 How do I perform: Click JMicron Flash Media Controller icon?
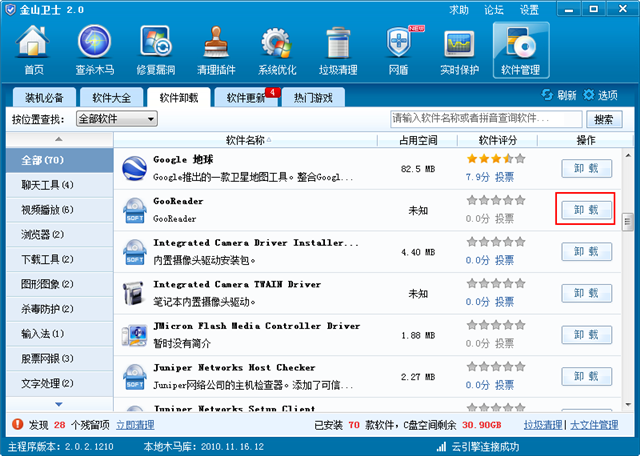[x=135, y=335]
